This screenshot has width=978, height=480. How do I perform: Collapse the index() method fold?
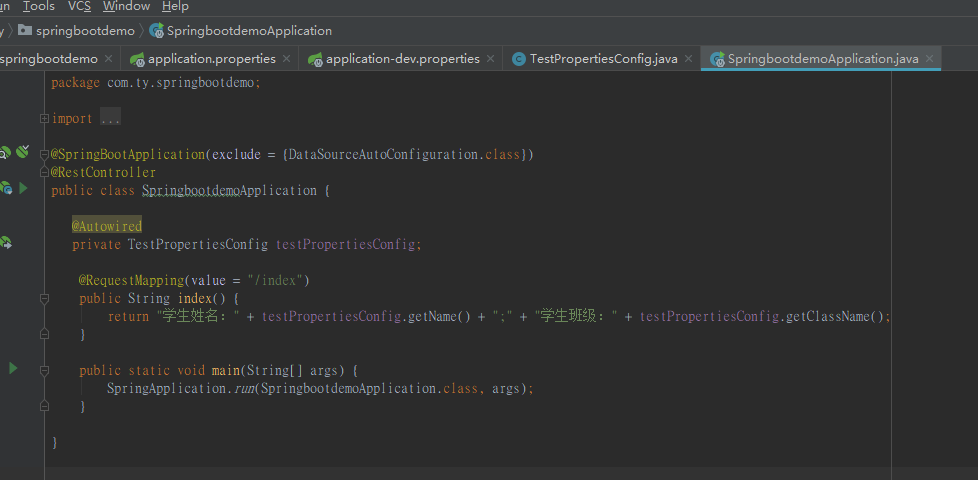point(44,299)
